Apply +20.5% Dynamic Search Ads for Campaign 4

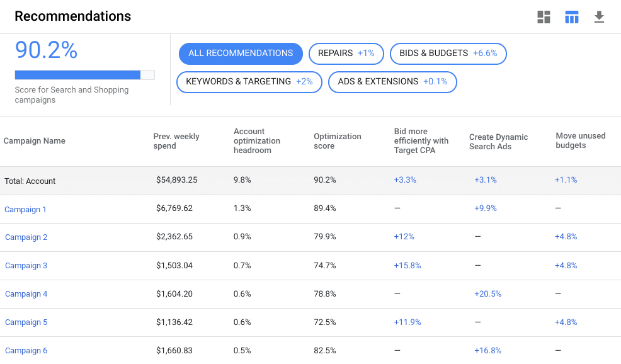[487, 293]
